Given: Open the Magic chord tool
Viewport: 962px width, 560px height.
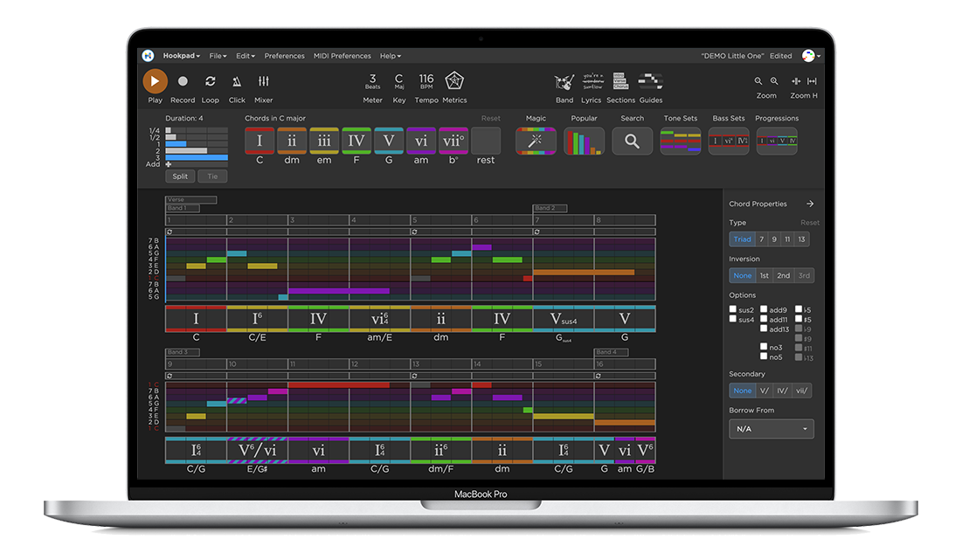Looking at the screenshot, I should (x=535, y=141).
